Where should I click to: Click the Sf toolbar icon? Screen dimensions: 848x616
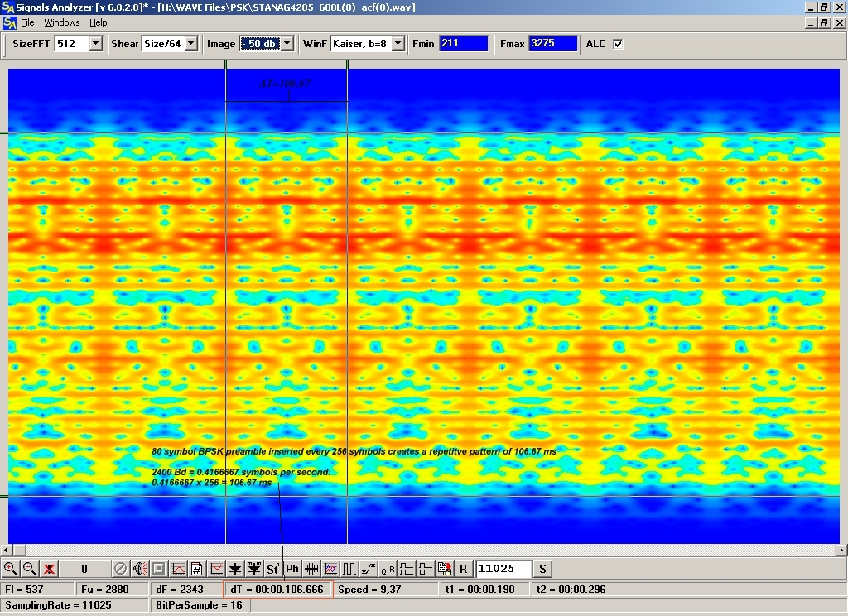click(272, 569)
